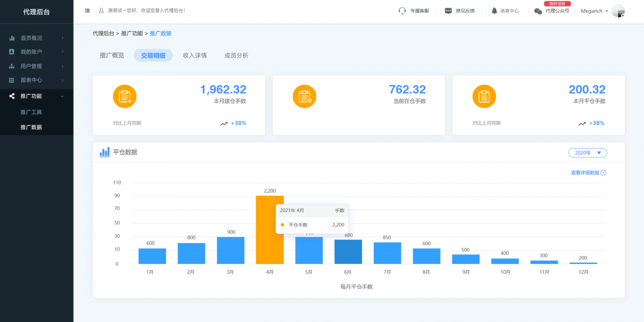Click the orange 当前在仓手数 icon

click(x=305, y=97)
